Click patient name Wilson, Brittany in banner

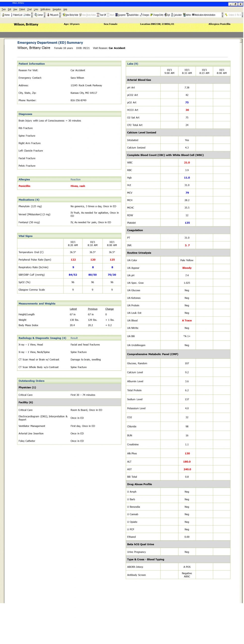coord(26,24)
